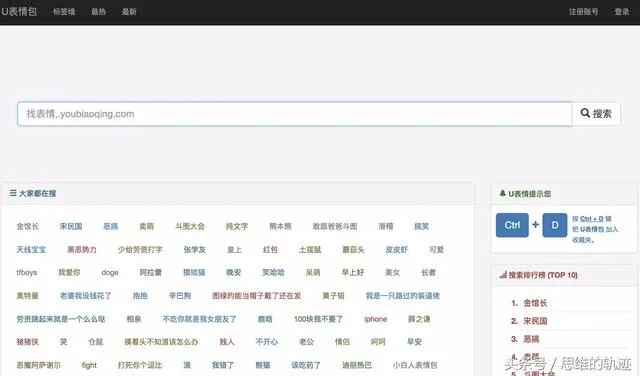Open the 不开心 tag
The image size is (640, 376).
(267, 342)
